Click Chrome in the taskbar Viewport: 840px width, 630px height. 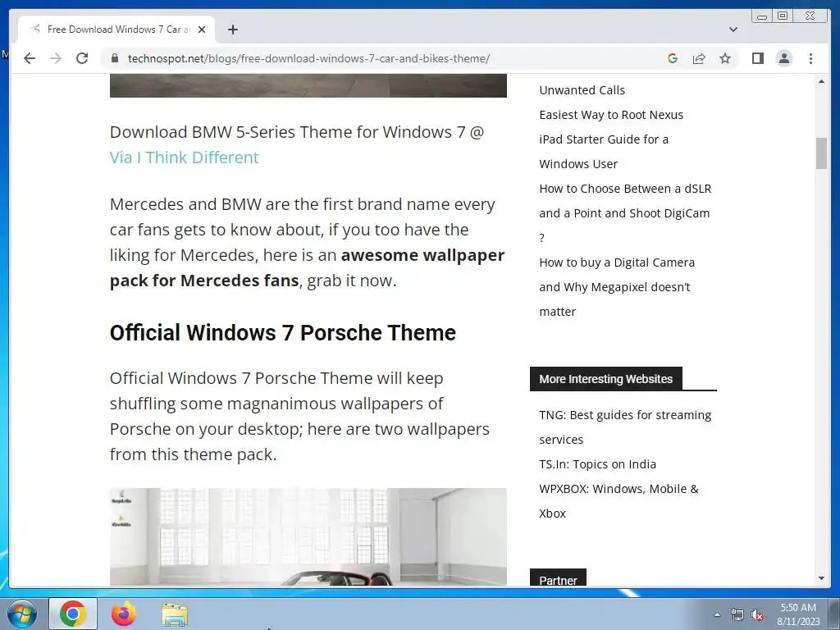coord(73,614)
